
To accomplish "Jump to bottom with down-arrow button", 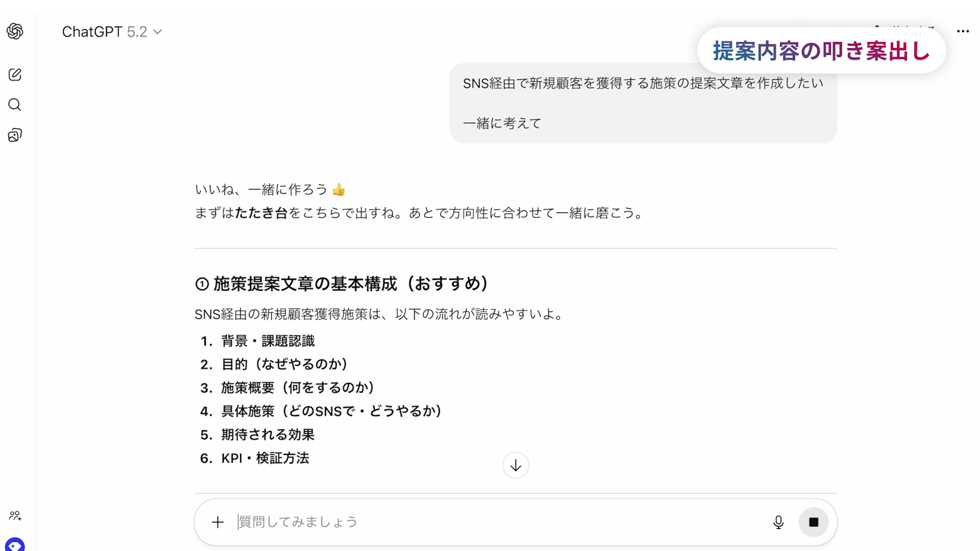I will (516, 465).
